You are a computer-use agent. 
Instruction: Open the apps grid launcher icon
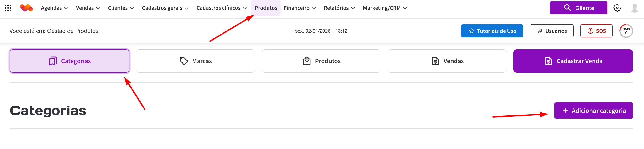click(x=8, y=8)
